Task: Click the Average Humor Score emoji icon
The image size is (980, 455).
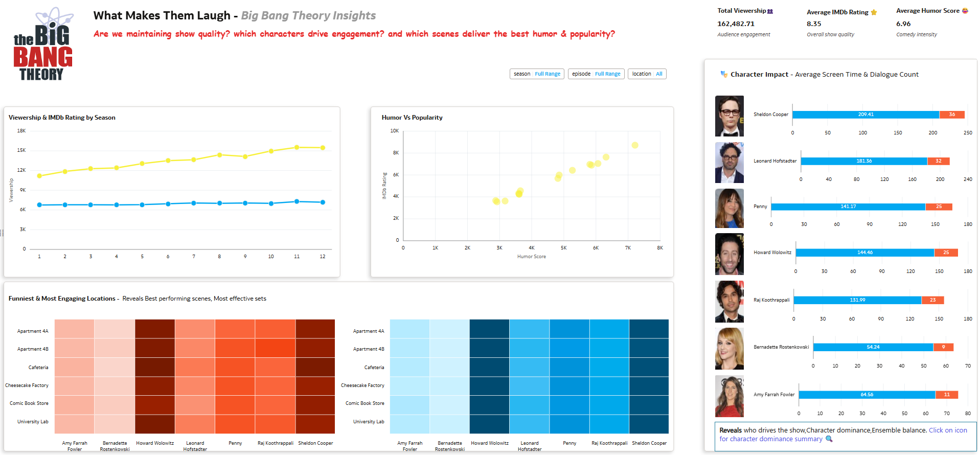Action: click(x=965, y=11)
